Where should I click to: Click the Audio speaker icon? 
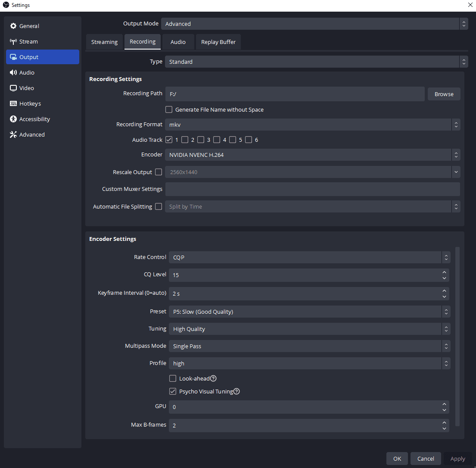pyautogui.click(x=13, y=72)
